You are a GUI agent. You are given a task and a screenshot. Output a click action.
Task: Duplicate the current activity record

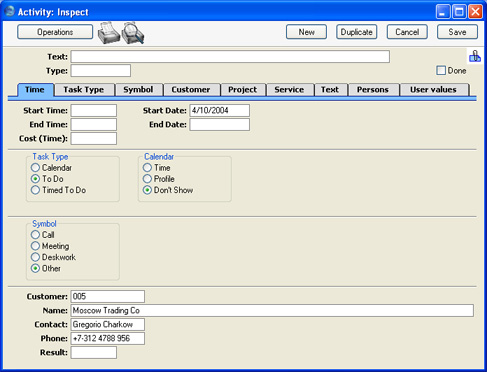click(357, 32)
